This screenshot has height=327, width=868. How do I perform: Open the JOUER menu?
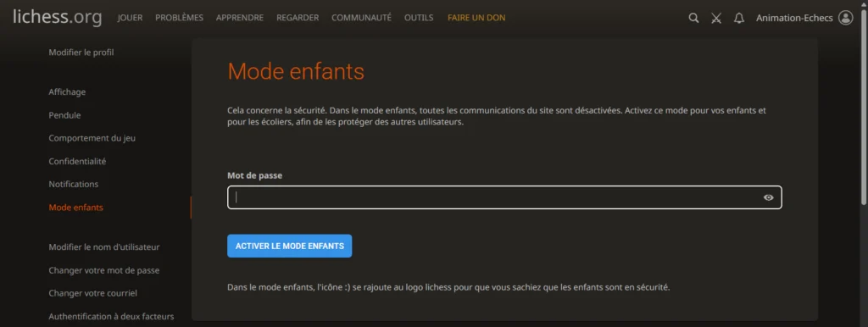click(130, 18)
